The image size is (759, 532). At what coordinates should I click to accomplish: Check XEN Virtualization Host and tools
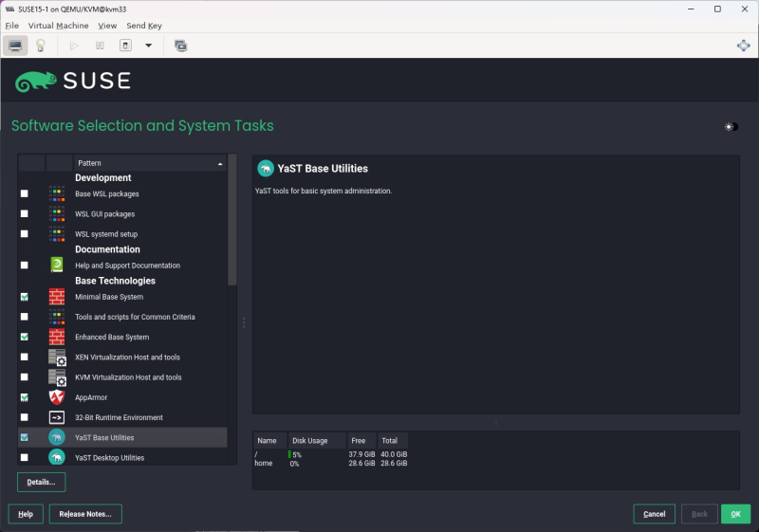[25, 357]
